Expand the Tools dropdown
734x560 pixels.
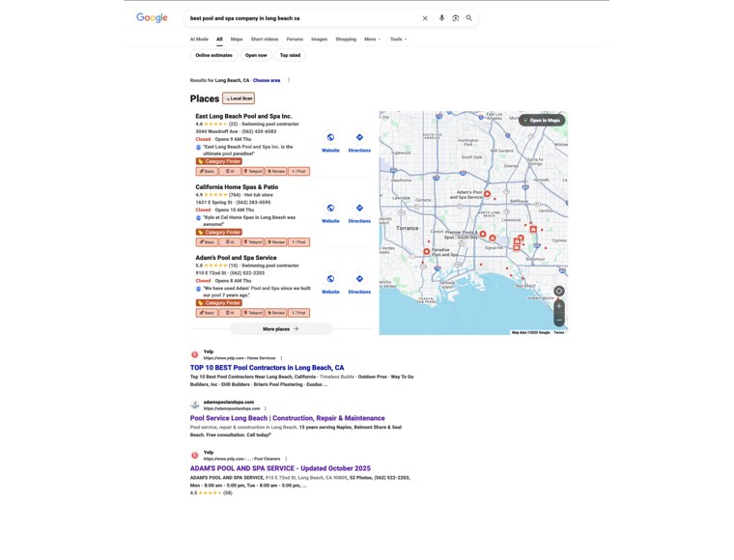pyautogui.click(x=398, y=40)
